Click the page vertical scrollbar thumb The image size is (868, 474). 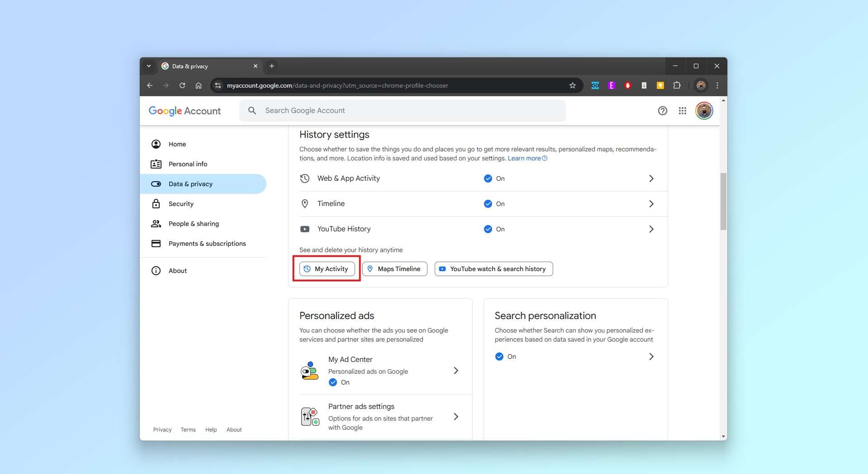723,201
